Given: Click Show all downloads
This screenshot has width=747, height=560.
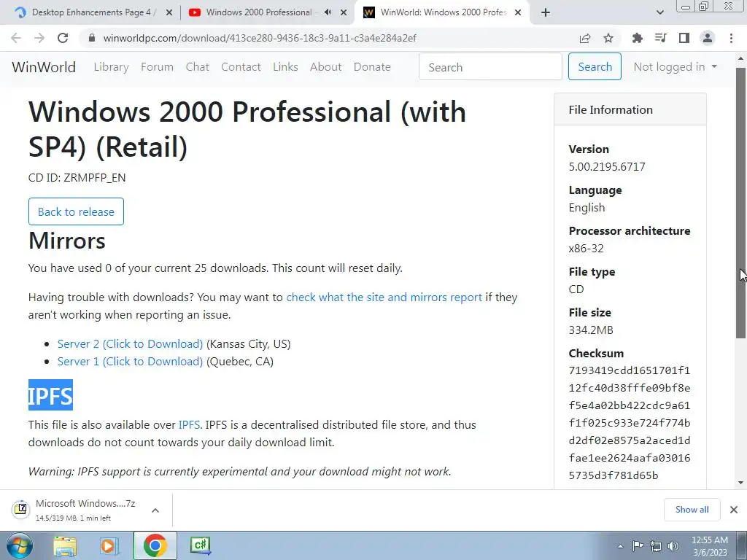Looking at the screenshot, I should (x=692, y=510).
